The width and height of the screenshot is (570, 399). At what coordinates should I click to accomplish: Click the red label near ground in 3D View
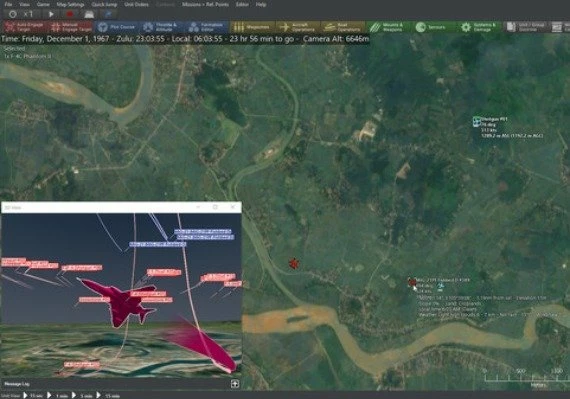82,364
